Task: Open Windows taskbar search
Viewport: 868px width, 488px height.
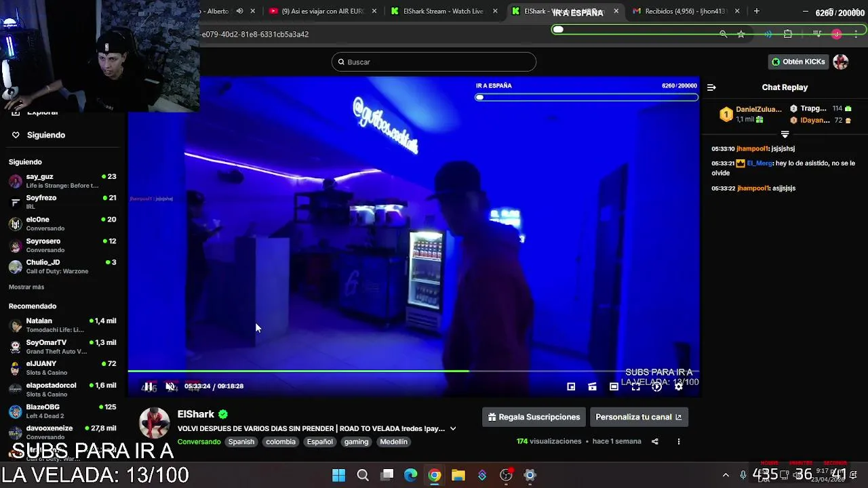Action: [x=363, y=475]
